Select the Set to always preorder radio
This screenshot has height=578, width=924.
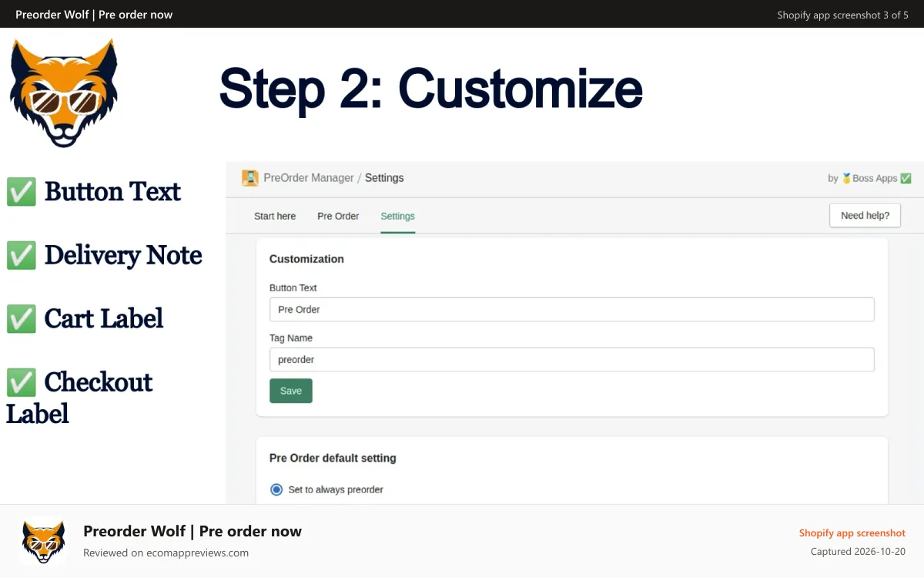tap(276, 489)
